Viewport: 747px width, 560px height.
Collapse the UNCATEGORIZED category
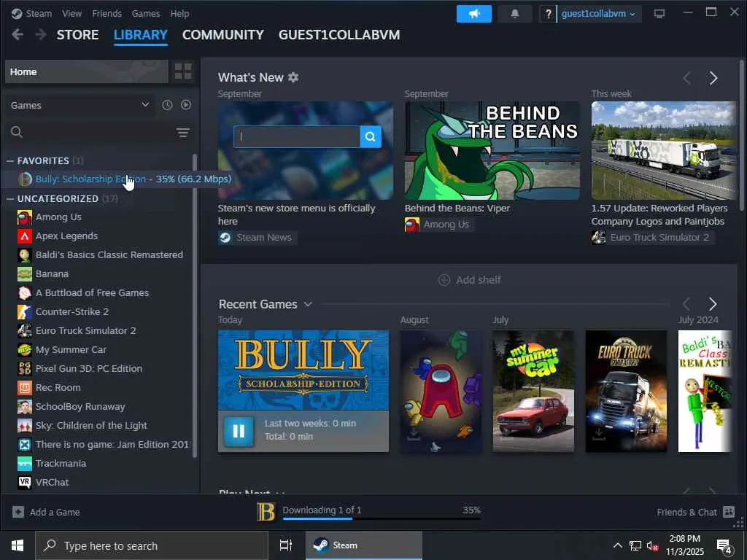[x=10, y=198]
